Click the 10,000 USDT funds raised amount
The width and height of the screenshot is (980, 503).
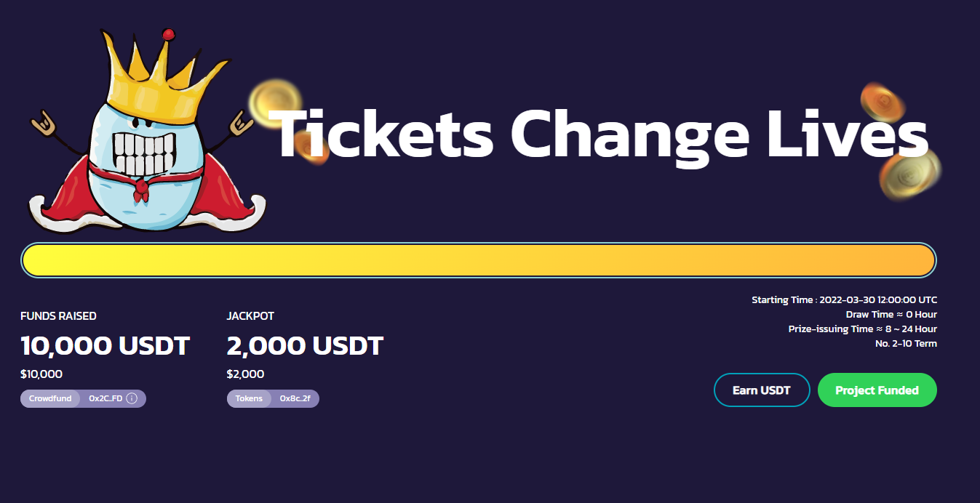coord(105,345)
